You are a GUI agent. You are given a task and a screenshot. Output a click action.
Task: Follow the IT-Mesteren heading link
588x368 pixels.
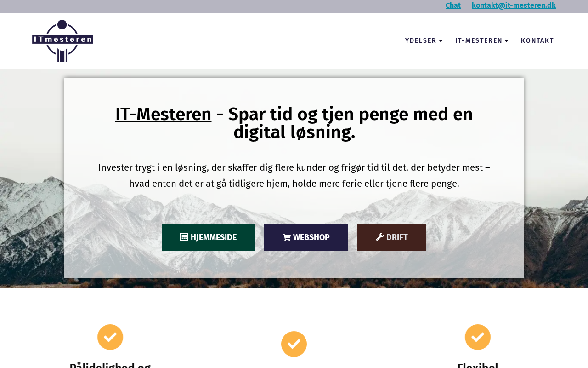point(163,114)
